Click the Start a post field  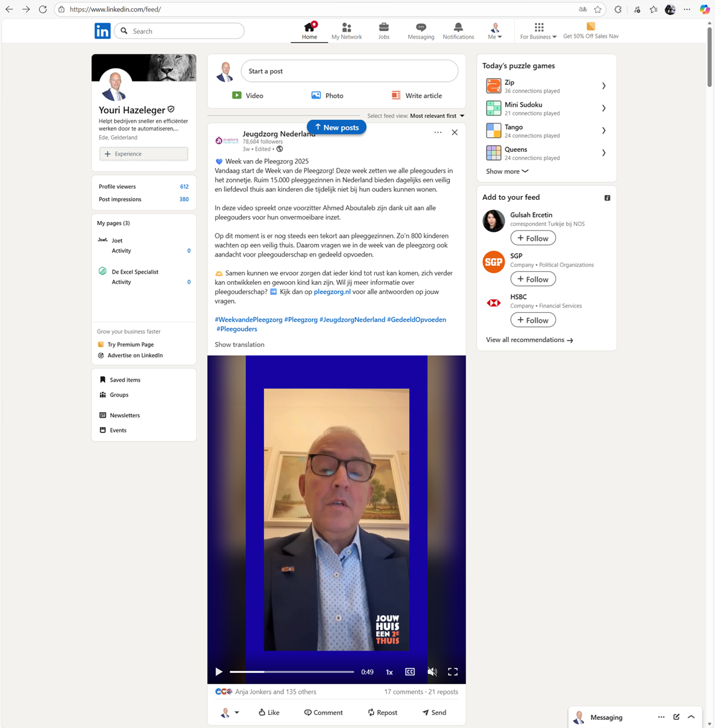point(349,71)
